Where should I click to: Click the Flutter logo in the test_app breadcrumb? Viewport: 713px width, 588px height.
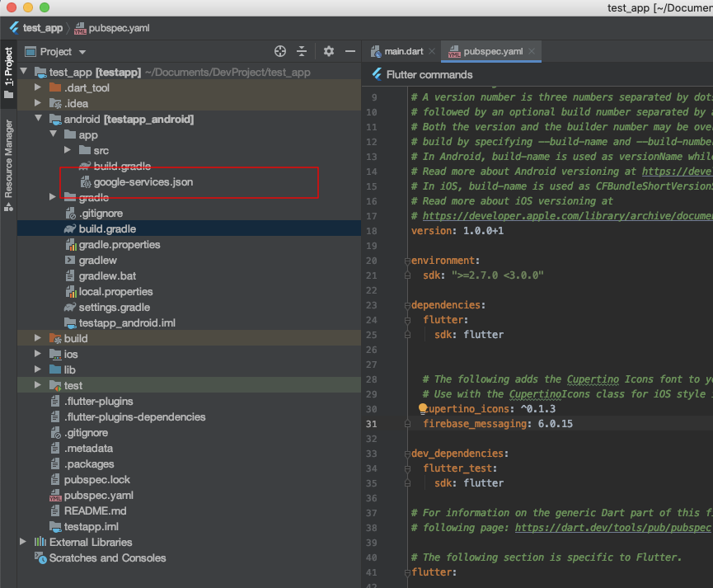(x=14, y=28)
